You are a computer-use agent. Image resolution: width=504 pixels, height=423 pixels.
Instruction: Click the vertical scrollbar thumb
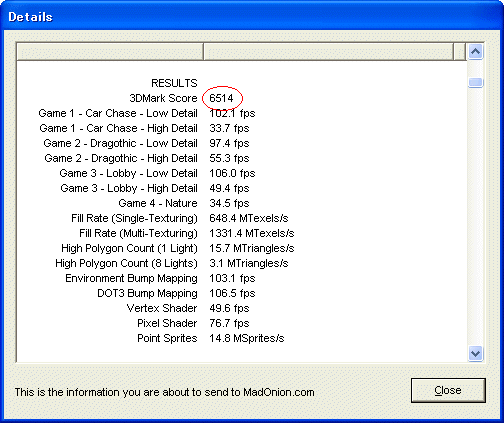tap(475, 82)
